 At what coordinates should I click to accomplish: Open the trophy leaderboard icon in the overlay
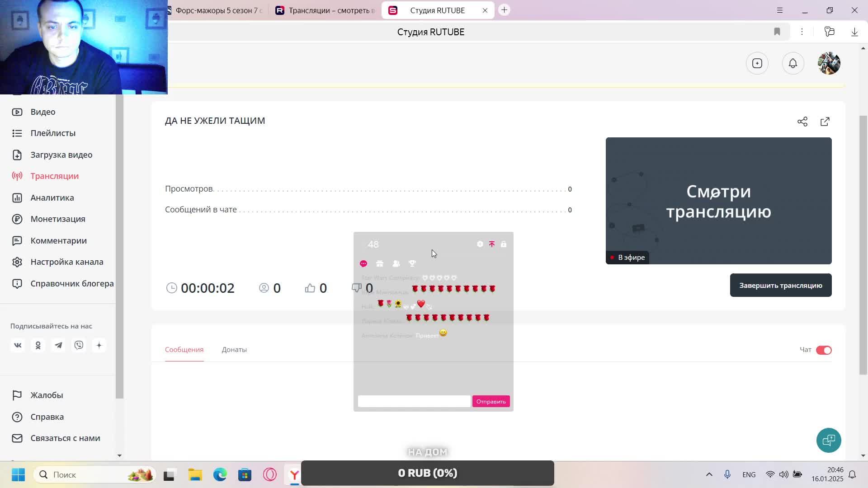coord(412,263)
